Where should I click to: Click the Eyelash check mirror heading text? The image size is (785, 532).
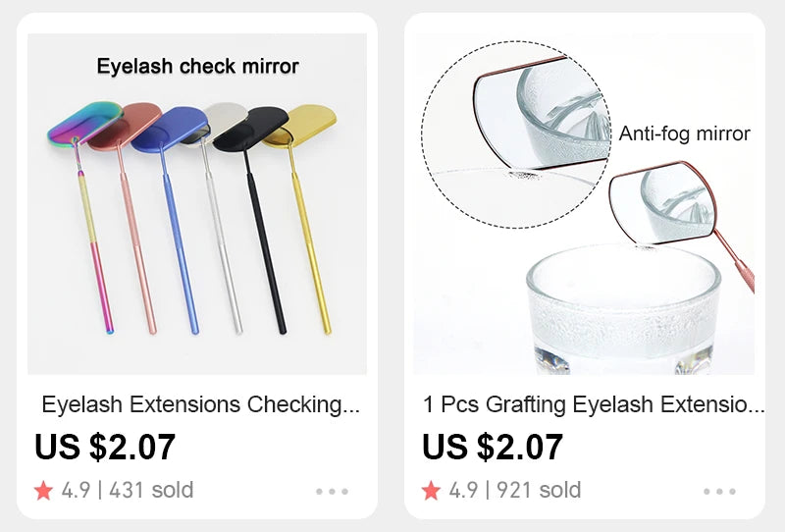click(197, 67)
